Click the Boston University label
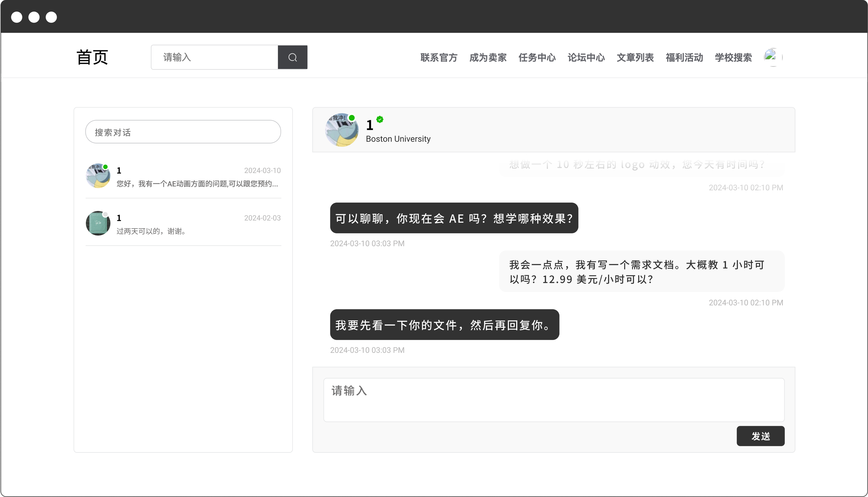868x497 pixels. [x=398, y=139]
